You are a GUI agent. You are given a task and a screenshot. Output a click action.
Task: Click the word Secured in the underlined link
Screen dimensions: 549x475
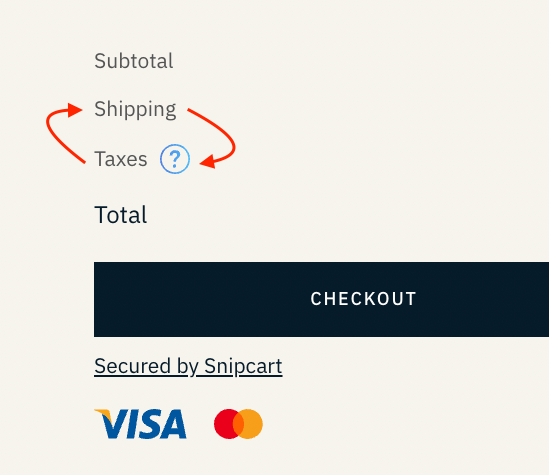coord(132,366)
